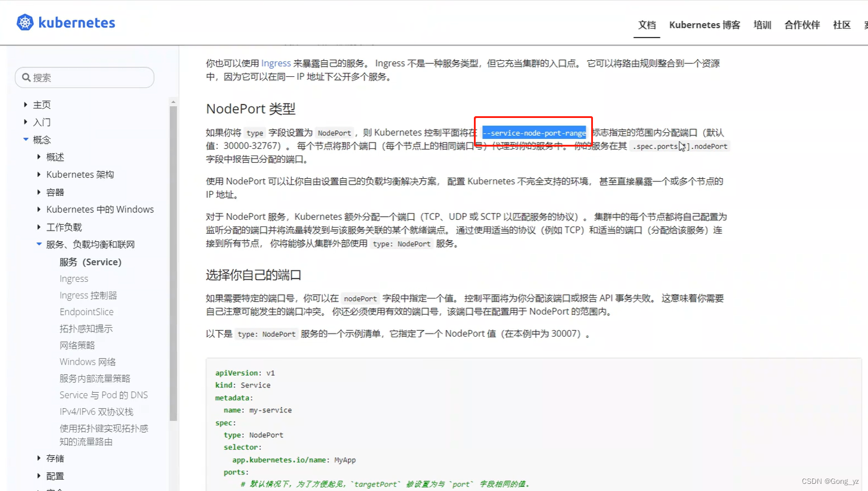Open the 入门 sidebar entry
The height and width of the screenshot is (491, 868).
(x=42, y=122)
